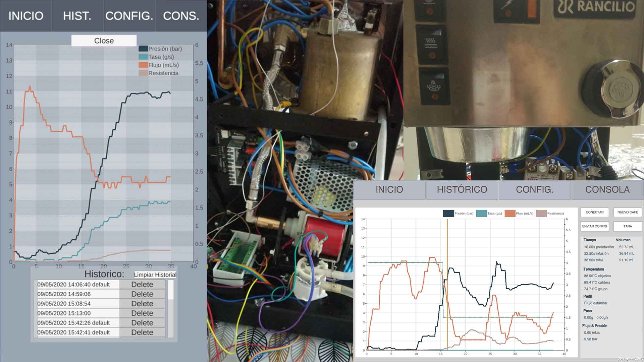This screenshot has height=362, width=644.
Task: Close the history chart overlay
Action: 104,41
